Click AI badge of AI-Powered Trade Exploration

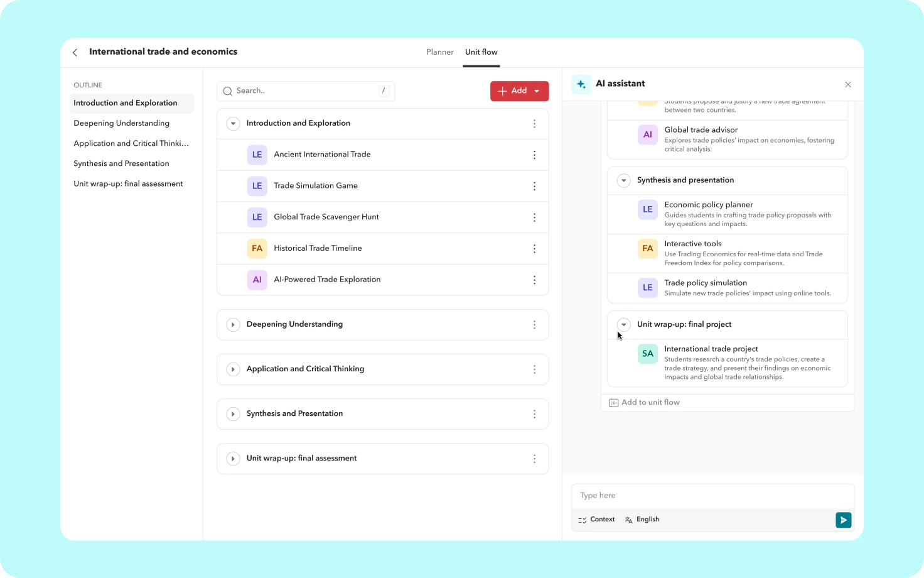click(x=257, y=280)
